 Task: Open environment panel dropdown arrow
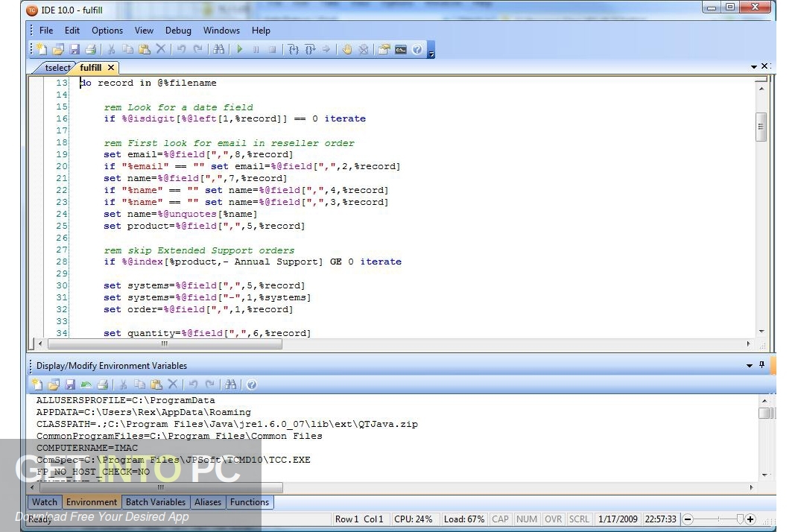749,366
